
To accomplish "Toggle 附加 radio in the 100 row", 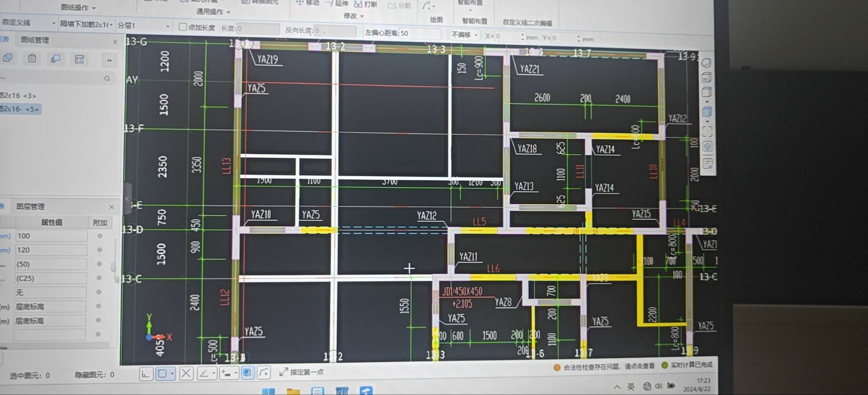I will click(100, 236).
